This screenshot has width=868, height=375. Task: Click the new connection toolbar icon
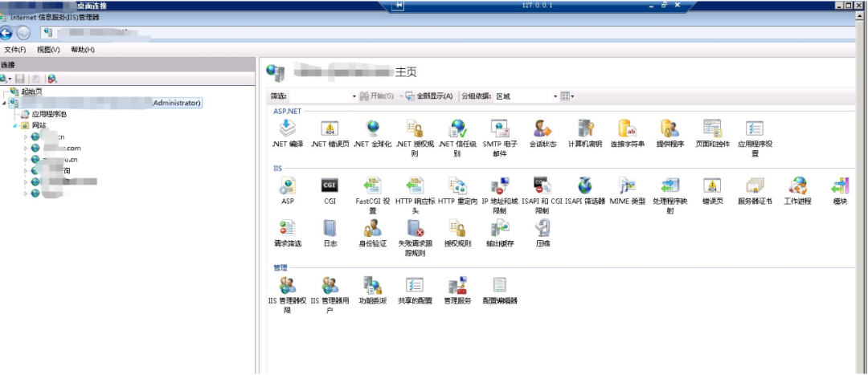6,79
